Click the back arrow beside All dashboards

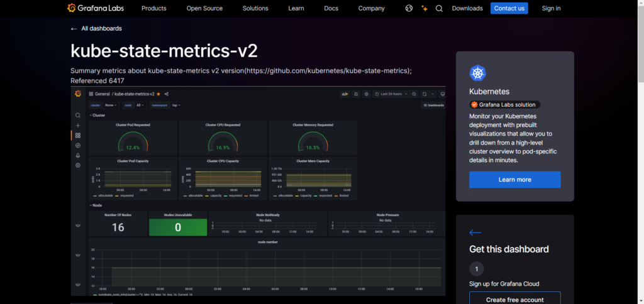pyautogui.click(x=74, y=29)
